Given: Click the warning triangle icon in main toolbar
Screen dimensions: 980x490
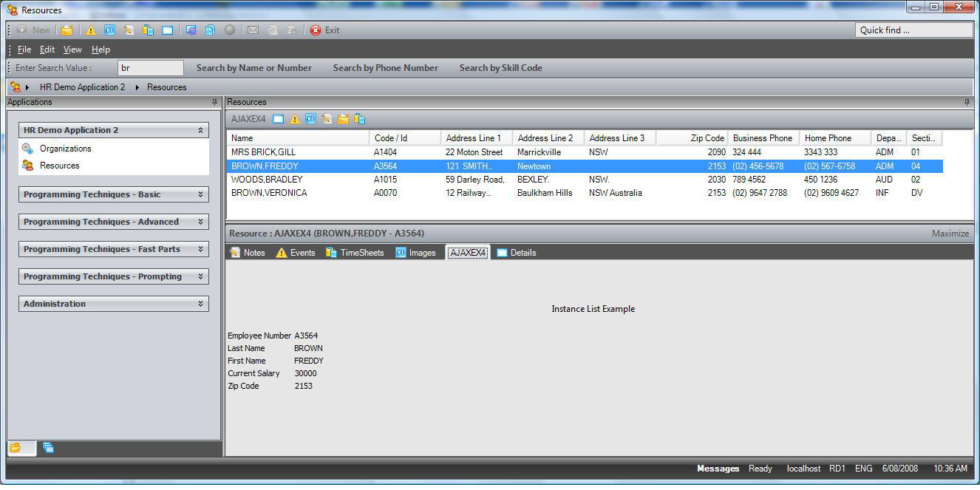Looking at the screenshot, I should tap(90, 30).
